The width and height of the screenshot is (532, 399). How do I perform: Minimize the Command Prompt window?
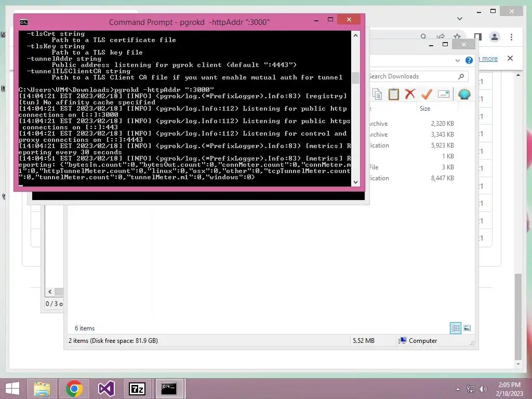pos(316,20)
